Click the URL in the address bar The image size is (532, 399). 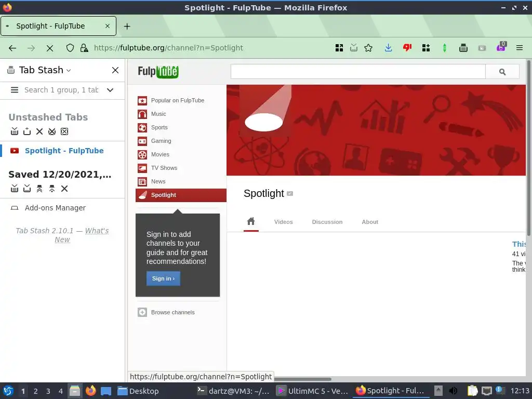click(168, 48)
